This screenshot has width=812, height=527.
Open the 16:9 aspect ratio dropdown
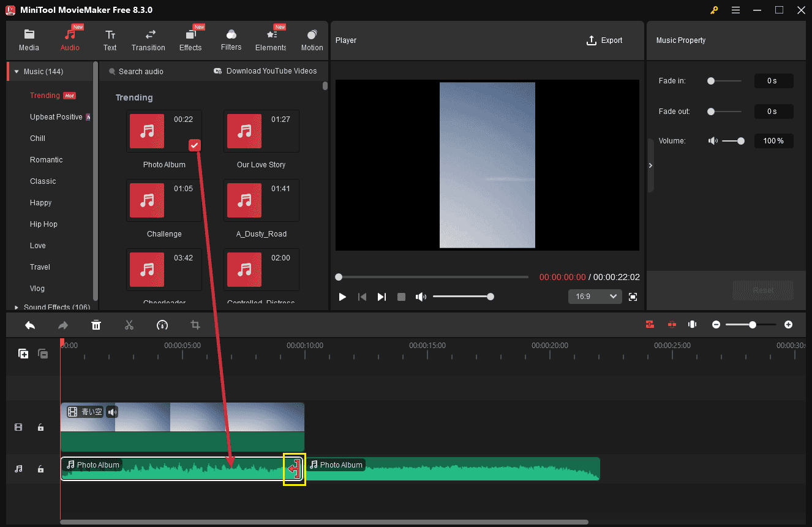pyautogui.click(x=595, y=297)
